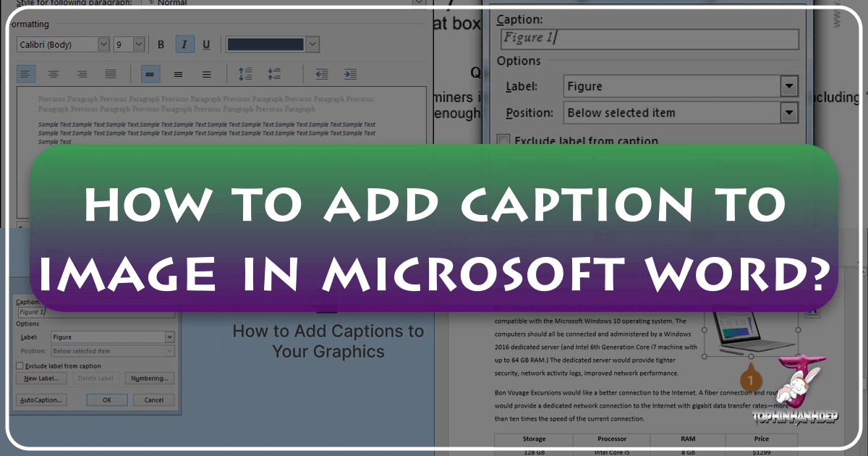Click the Caption field showing Figure 1
The width and height of the screenshot is (868, 456).
[647, 38]
